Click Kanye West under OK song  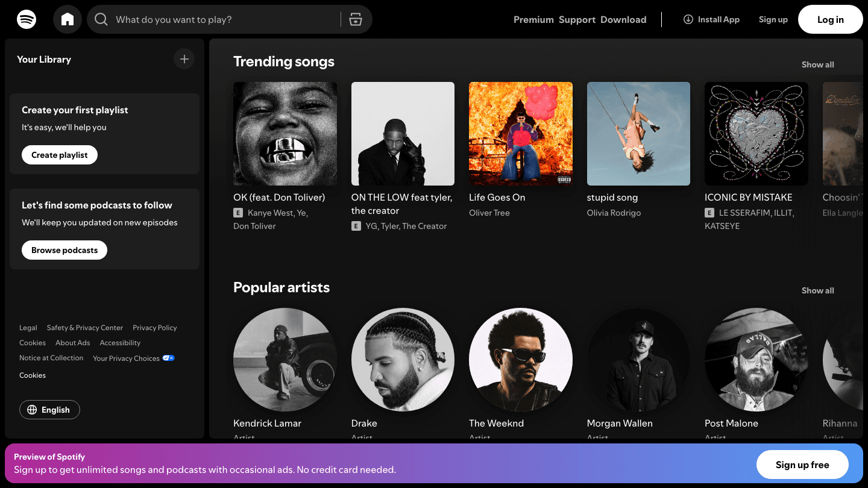(269, 213)
